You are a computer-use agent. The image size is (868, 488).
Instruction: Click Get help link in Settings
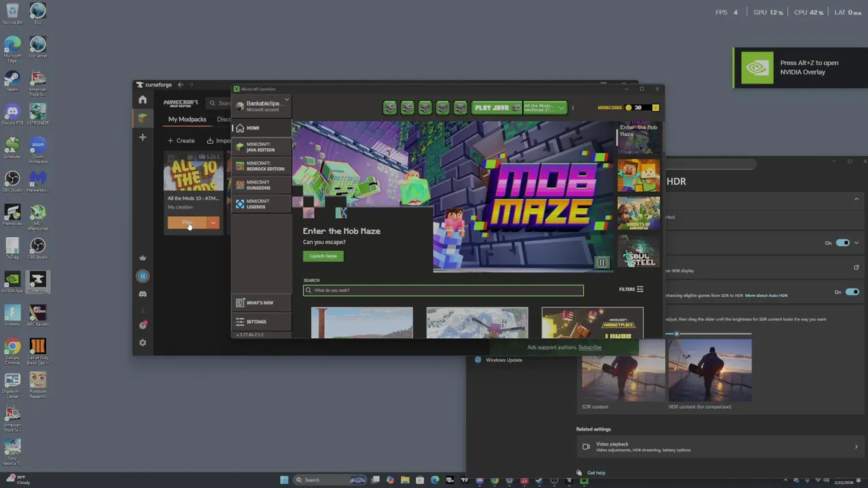coord(596,472)
